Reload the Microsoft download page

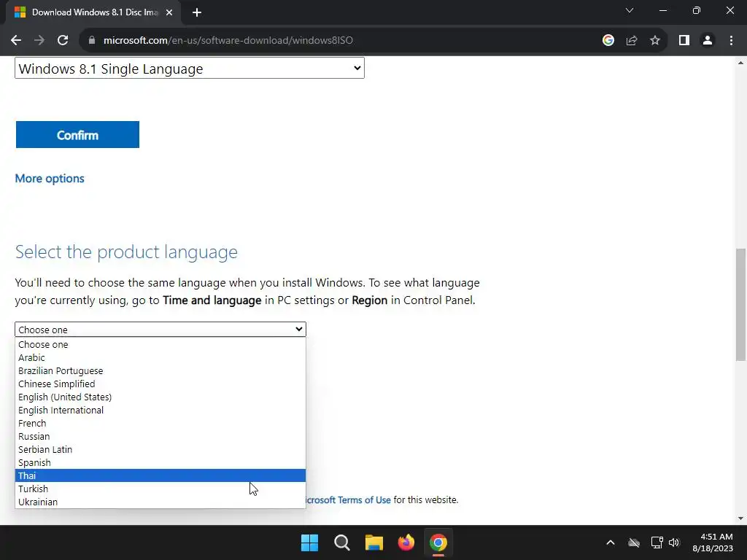pos(63,41)
